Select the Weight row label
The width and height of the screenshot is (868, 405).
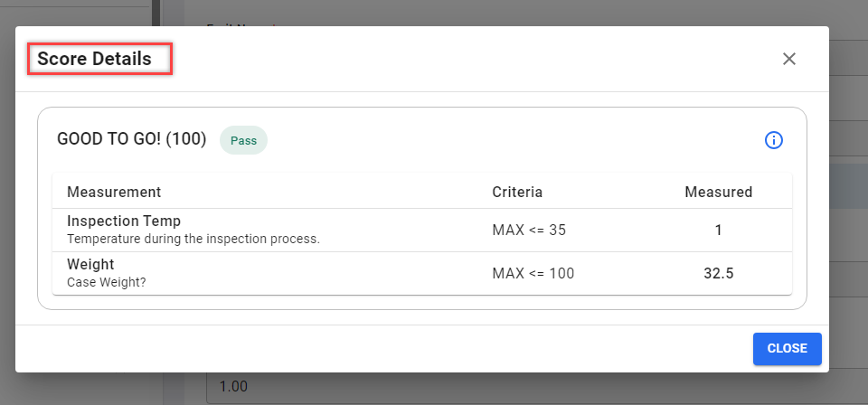coord(90,264)
